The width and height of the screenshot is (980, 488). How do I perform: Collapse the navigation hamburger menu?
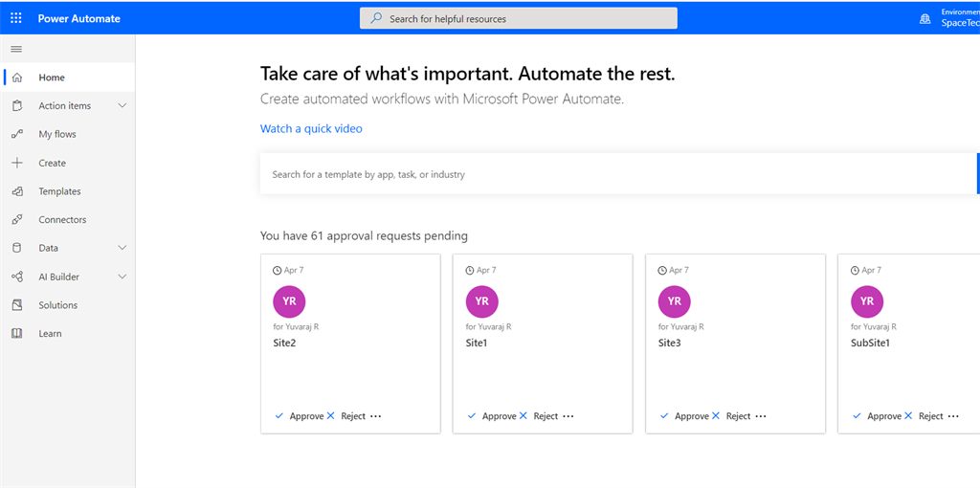coord(16,49)
